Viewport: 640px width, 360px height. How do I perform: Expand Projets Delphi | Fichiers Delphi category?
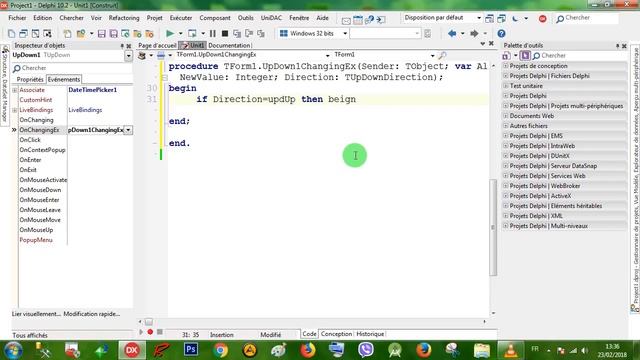click(x=506, y=76)
